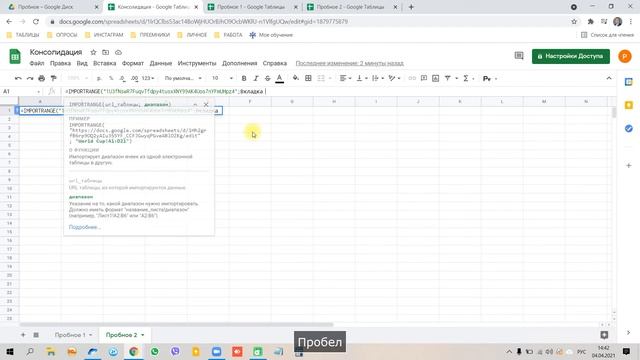Image resolution: width=640 pixels, height=360 pixels.
Task: Open the zoom level dropdown
Action: pos(78,78)
